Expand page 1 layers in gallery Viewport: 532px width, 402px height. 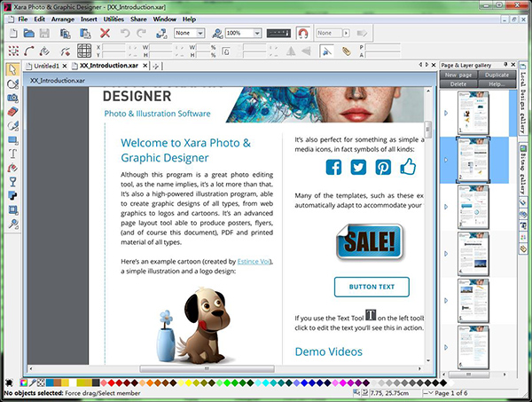[x=446, y=113]
